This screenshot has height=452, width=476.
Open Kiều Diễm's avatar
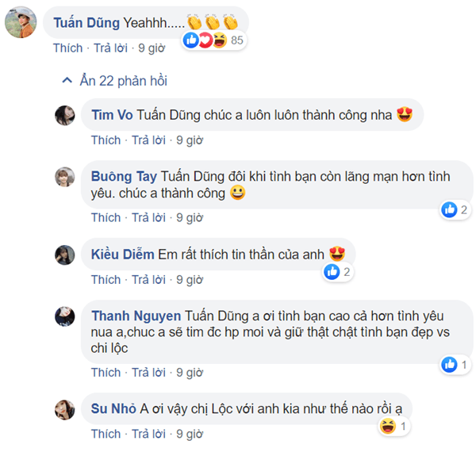tap(64, 255)
